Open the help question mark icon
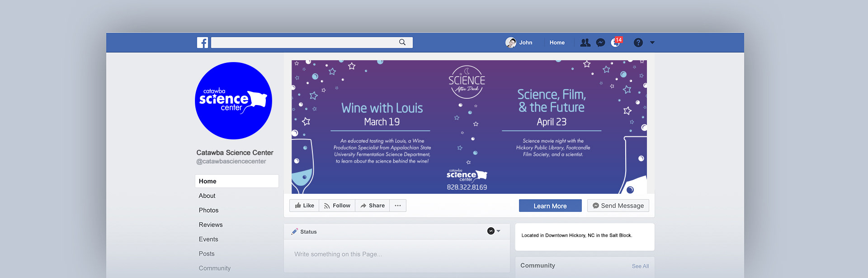The height and width of the screenshot is (278, 868). click(638, 43)
